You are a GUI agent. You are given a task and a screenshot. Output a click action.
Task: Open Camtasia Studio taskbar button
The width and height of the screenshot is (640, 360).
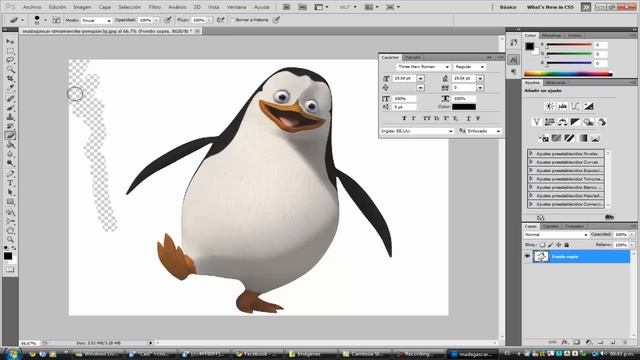pos(364,354)
